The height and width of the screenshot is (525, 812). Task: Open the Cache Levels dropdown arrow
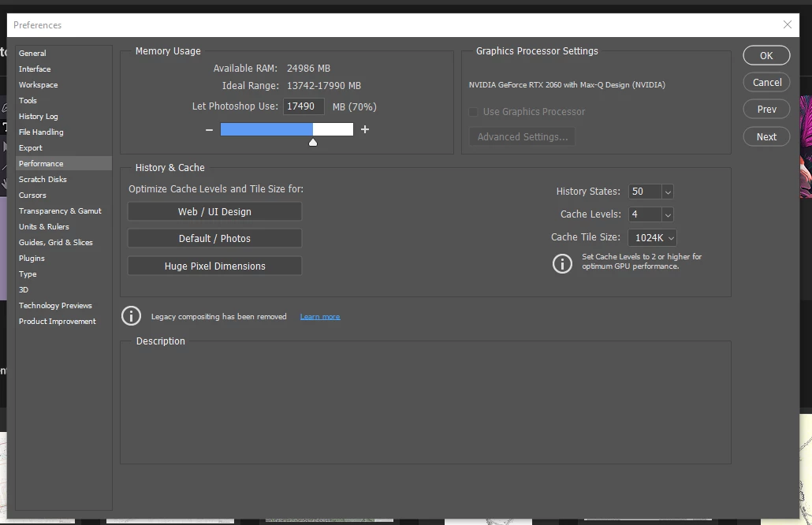tap(668, 214)
